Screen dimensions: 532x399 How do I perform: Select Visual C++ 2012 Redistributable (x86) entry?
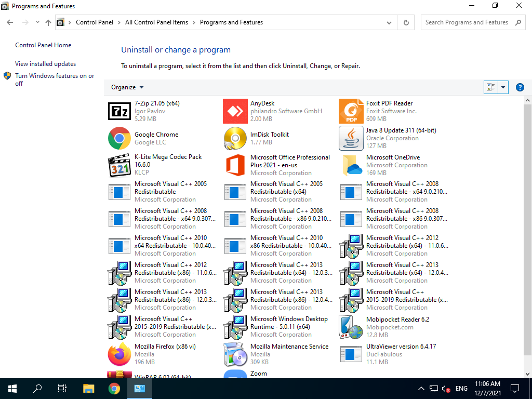point(162,273)
